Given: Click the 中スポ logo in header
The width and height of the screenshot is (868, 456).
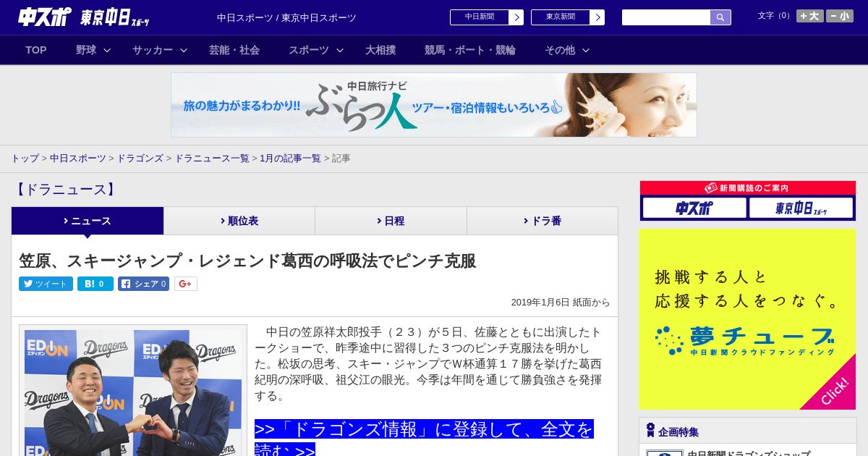Looking at the screenshot, I should click(44, 17).
